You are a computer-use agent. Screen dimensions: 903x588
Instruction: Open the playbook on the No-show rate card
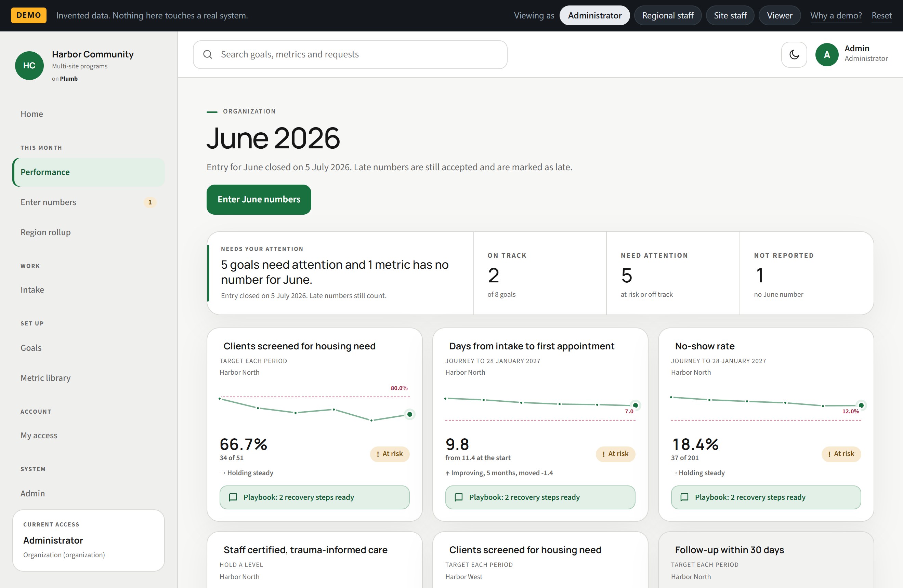(x=766, y=497)
